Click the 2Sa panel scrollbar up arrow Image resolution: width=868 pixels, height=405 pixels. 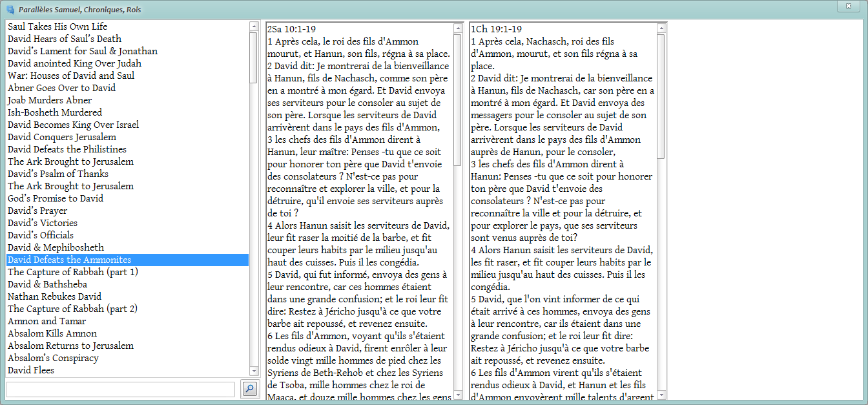(x=458, y=28)
